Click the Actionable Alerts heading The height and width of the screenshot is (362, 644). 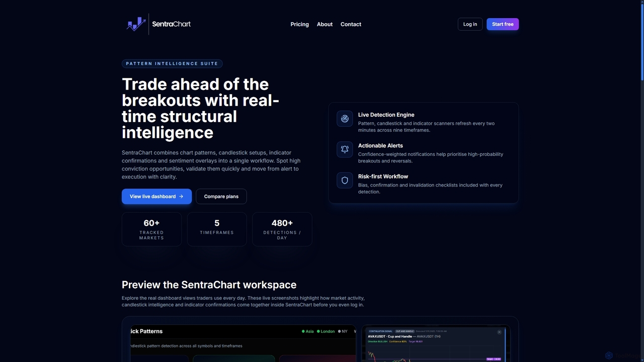pos(380,145)
